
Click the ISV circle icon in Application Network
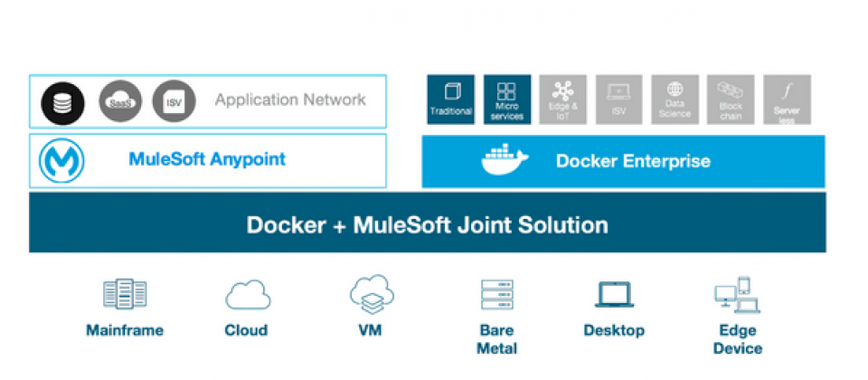(174, 101)
